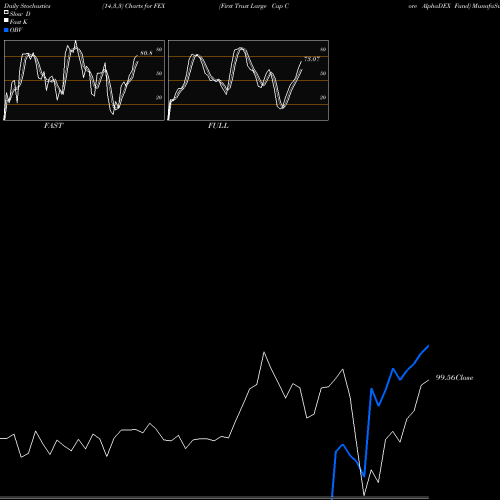Open the FAST stochastic chart panel
Viewport: 500px width, 500px height.
point(84,80)
